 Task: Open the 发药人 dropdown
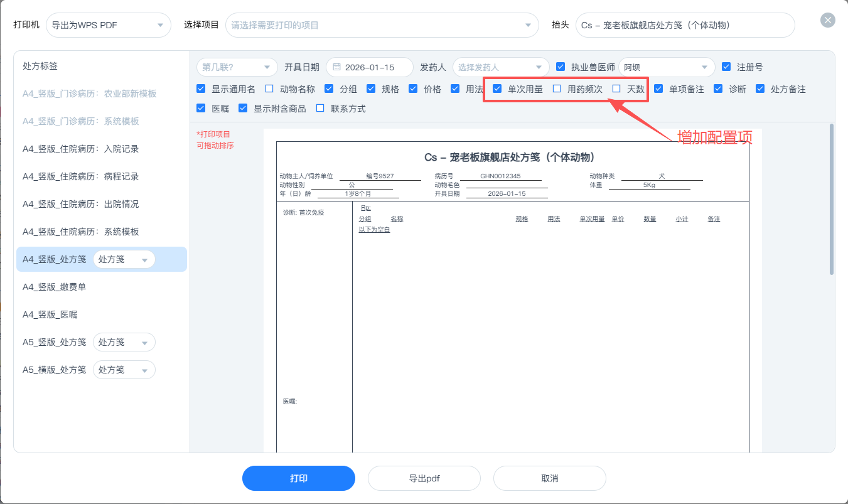tap(500, 67)
